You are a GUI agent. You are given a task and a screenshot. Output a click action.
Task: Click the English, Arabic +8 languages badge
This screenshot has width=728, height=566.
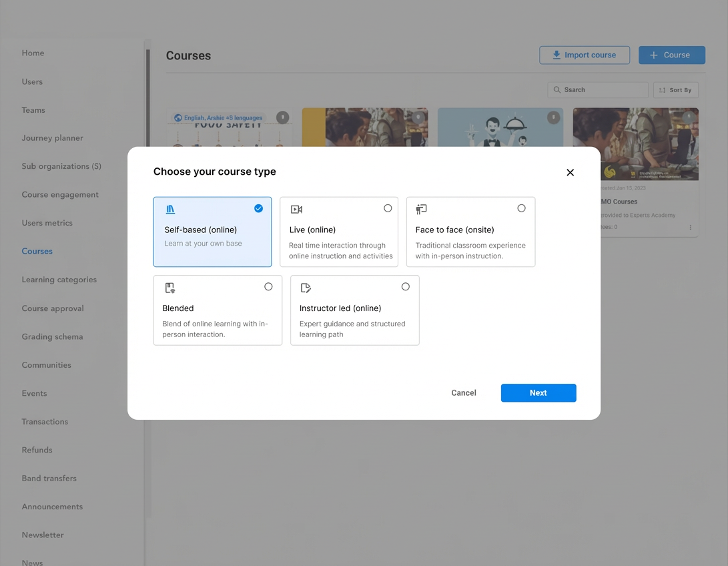218,118
